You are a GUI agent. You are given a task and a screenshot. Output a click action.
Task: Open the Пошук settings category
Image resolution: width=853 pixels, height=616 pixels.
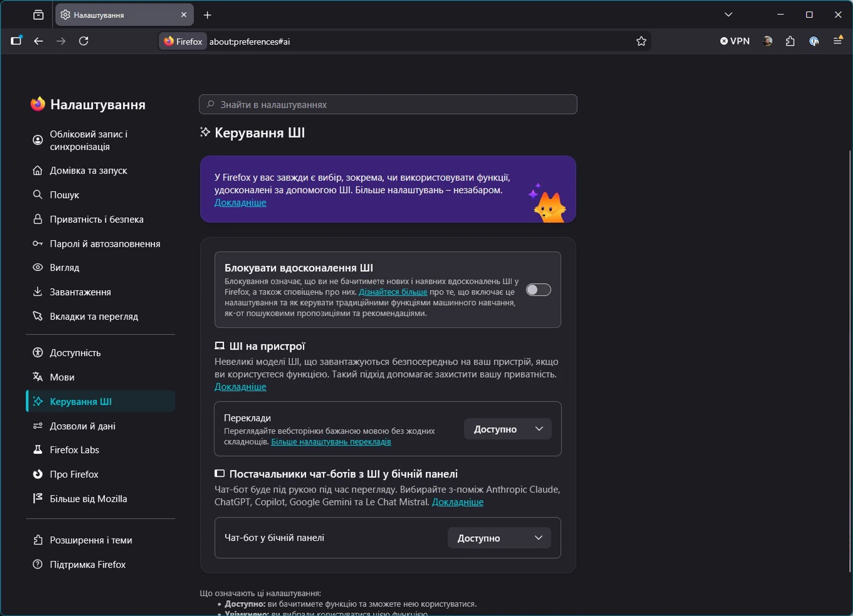[x=100, y=195]
